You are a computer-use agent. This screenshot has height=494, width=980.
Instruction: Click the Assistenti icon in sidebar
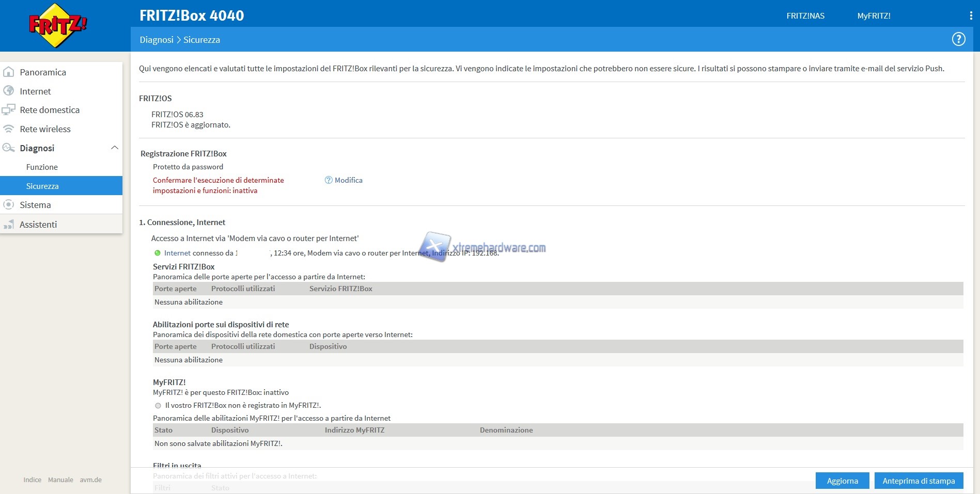pos(9,225)
